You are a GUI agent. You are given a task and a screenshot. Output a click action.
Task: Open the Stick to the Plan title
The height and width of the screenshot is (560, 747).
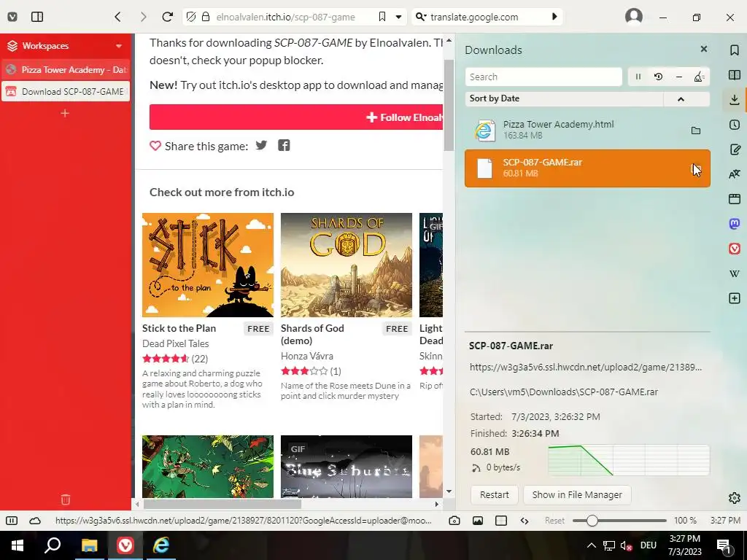[x=179, y=328]
